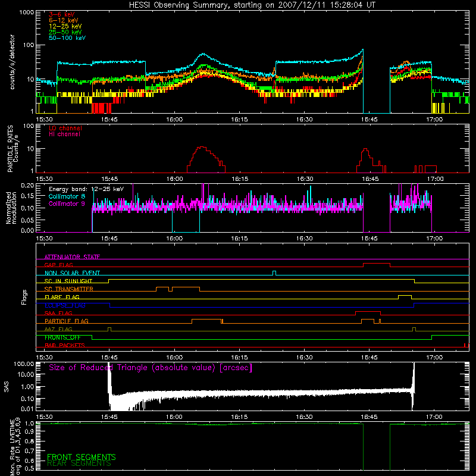Click the SC IN SUNLIGHT flag label
Viewport: 476px width, 476px height.
coord(68,281)
